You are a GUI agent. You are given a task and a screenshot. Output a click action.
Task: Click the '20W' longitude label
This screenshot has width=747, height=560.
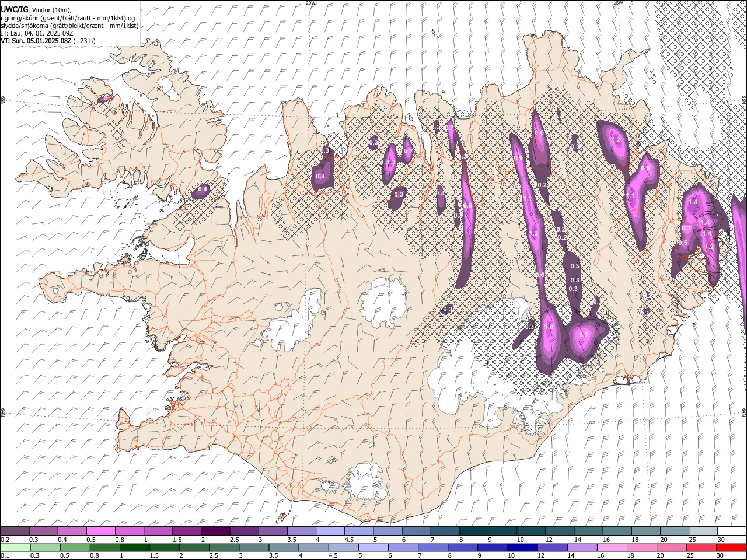click(311, 3)
